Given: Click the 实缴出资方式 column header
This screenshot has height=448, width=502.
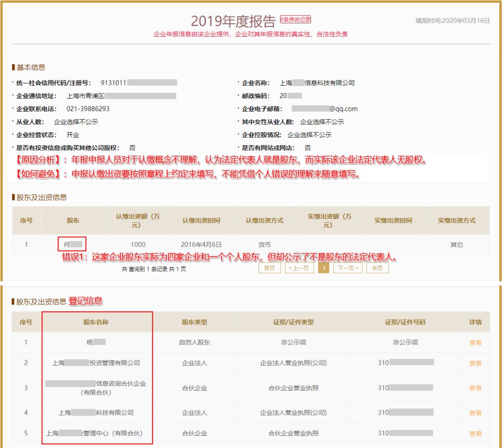Looking at the screenshot, I should [456, 221].
